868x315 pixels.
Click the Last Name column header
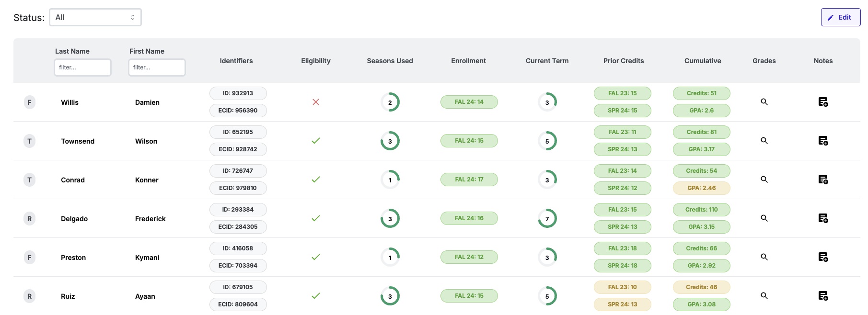[72, 51]
